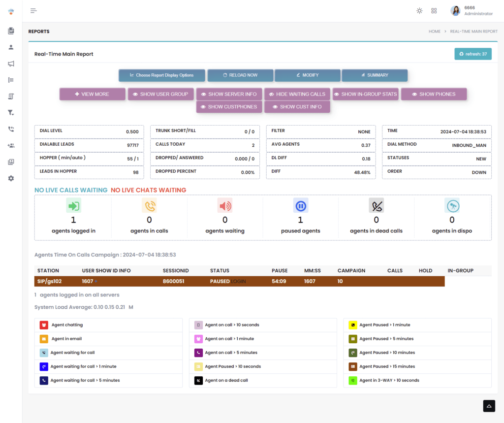
Task: Open the settings gear in the sidebar
Action: [x=11, y=178]
